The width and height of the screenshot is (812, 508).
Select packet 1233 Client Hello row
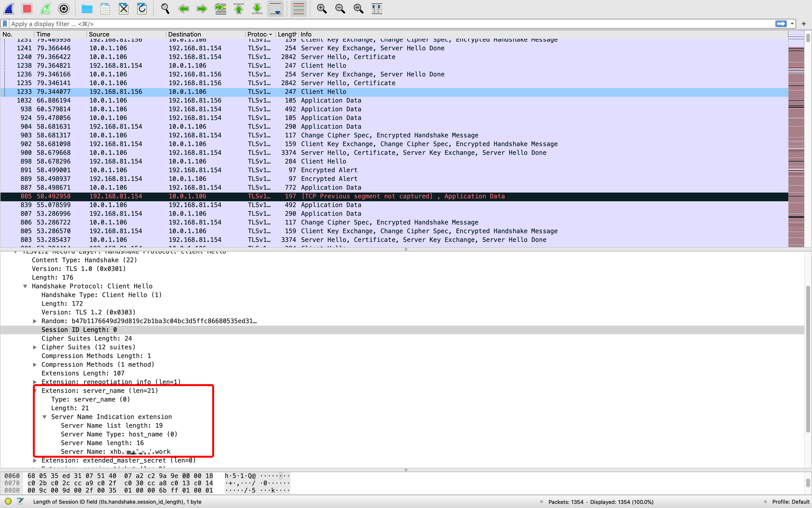(x=394, y=92)
